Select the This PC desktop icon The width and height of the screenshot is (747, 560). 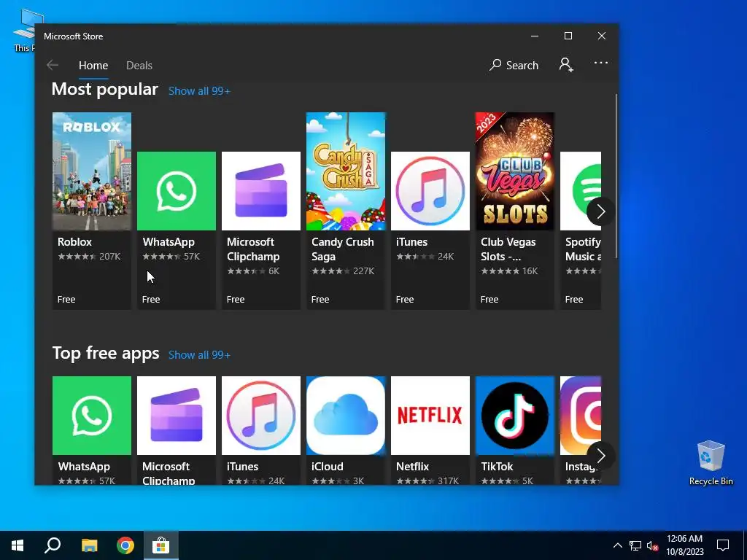23,31
